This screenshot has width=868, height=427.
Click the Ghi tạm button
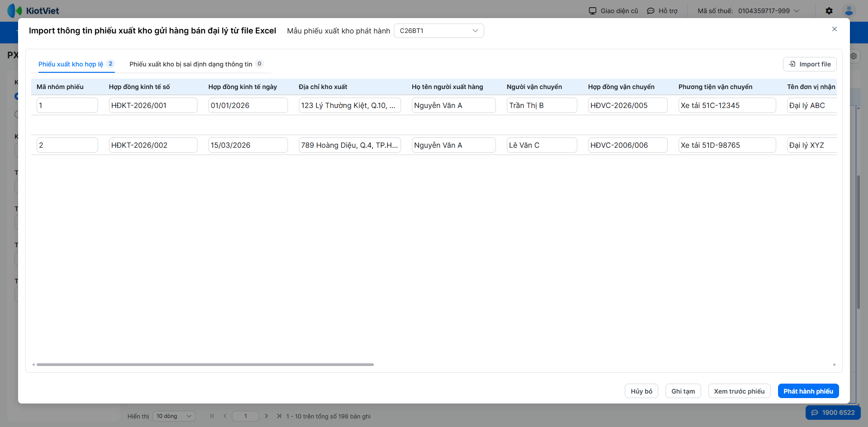tap(683, 391)
